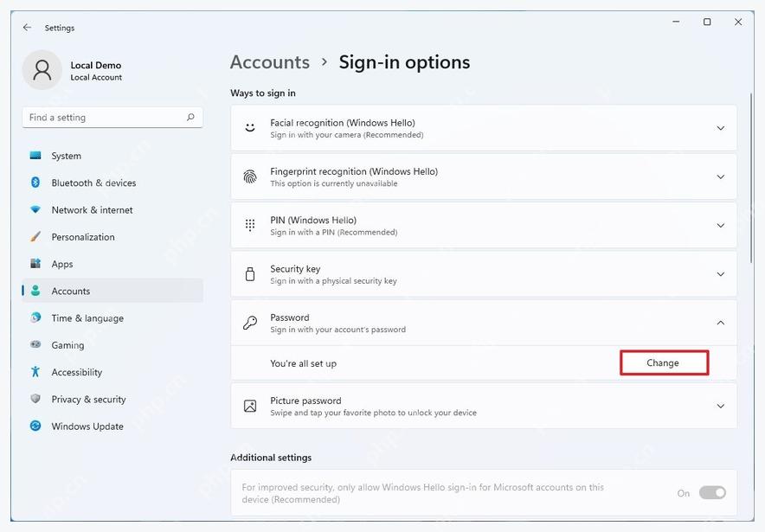Expand PIN (Windows Hello) chevron
Viewport: 765px width, 532px height.
point(720,225)
